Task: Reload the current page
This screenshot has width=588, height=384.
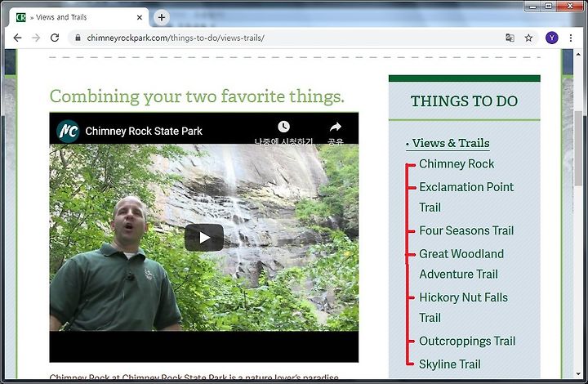Action: click(x=55, y=38)
